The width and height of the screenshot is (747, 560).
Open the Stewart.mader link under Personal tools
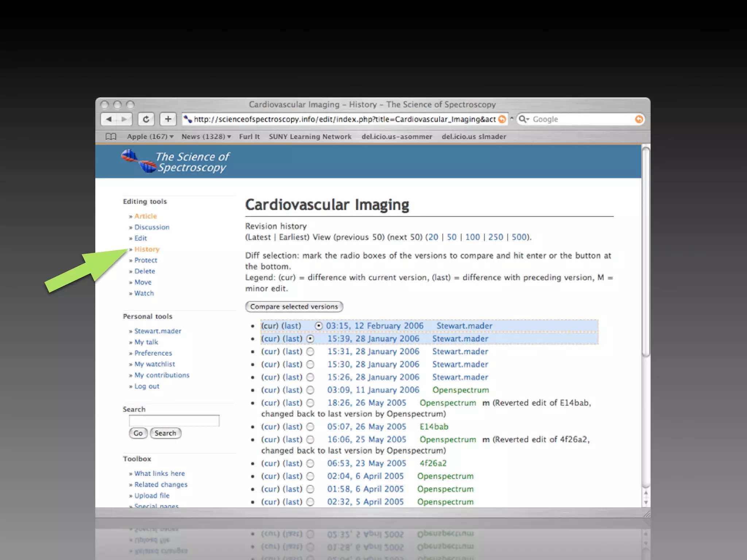pyautogui.click(x=158, y=331)
